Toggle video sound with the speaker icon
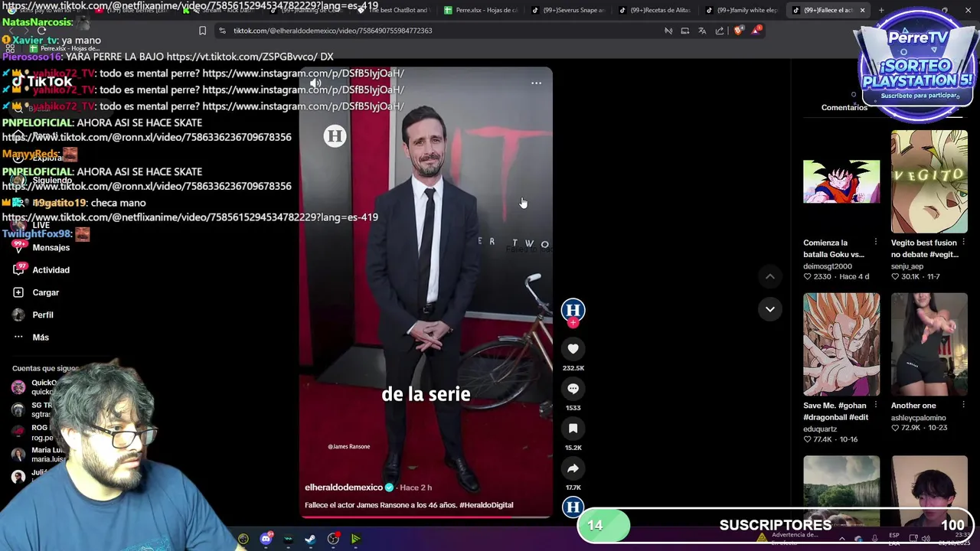Screen dimensions: 980x551 click(315, 83)
